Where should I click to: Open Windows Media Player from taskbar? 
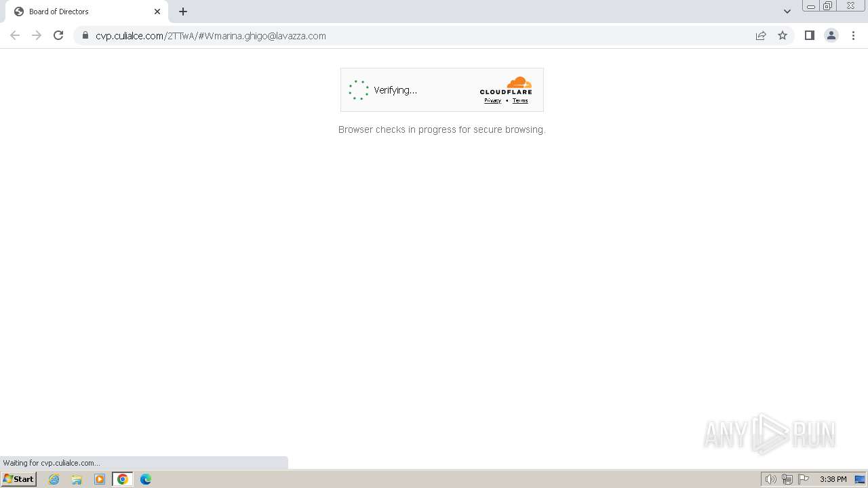pyautogui.click(x=100, y=479)
